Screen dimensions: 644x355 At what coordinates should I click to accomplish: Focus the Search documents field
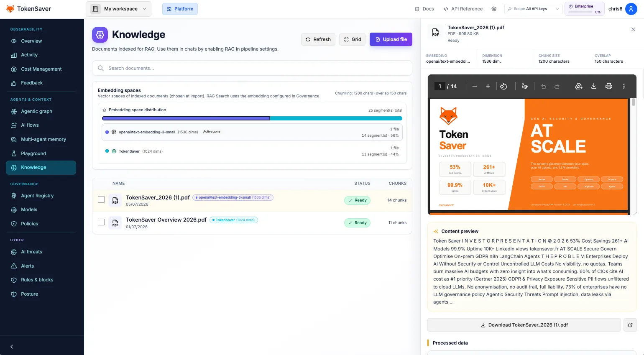click(252, 68)
